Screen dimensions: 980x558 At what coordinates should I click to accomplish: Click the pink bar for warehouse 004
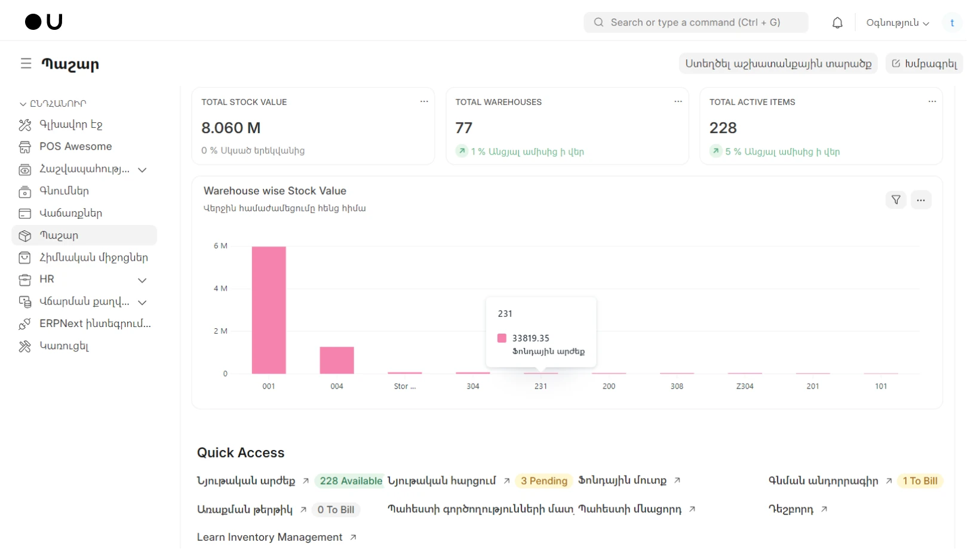337,360
